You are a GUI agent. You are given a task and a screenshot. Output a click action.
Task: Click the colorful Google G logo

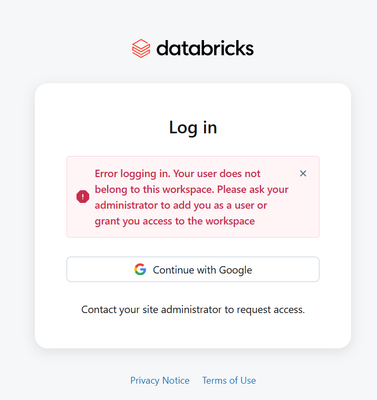coord(140,269)
